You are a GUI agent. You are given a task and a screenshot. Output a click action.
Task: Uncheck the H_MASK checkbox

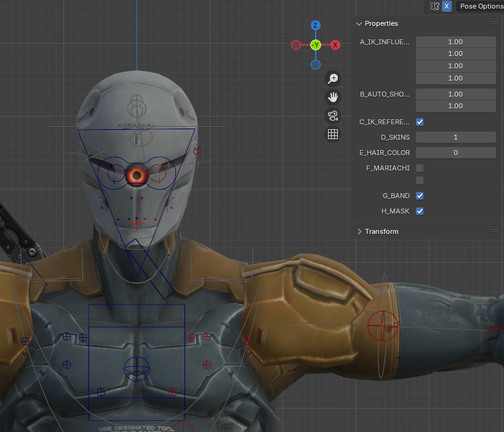coord(420,211)
